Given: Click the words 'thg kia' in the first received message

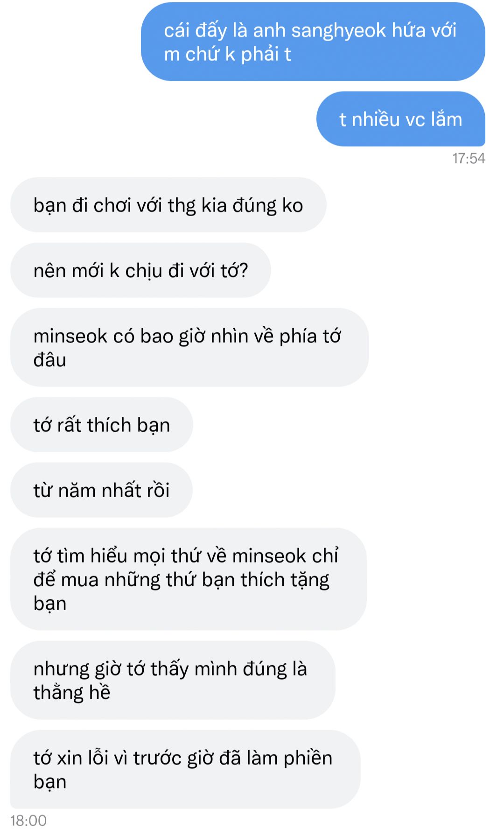Looking at the screenshot, I should coord(198,206).
